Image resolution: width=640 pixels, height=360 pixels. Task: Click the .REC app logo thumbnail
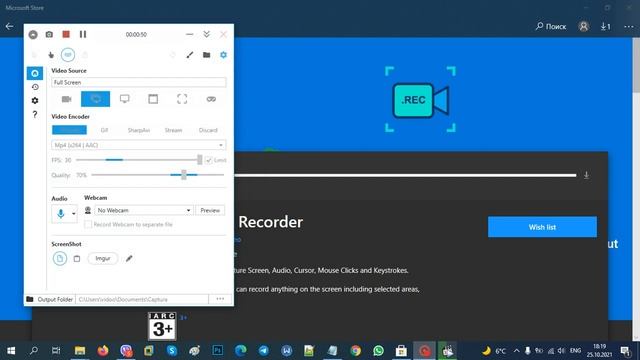coord(420,99)
